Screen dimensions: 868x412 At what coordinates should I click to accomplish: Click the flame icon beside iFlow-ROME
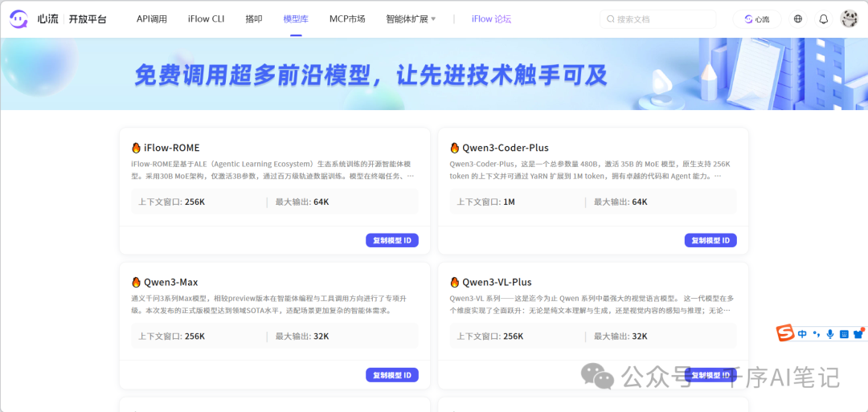click(136, 148)
